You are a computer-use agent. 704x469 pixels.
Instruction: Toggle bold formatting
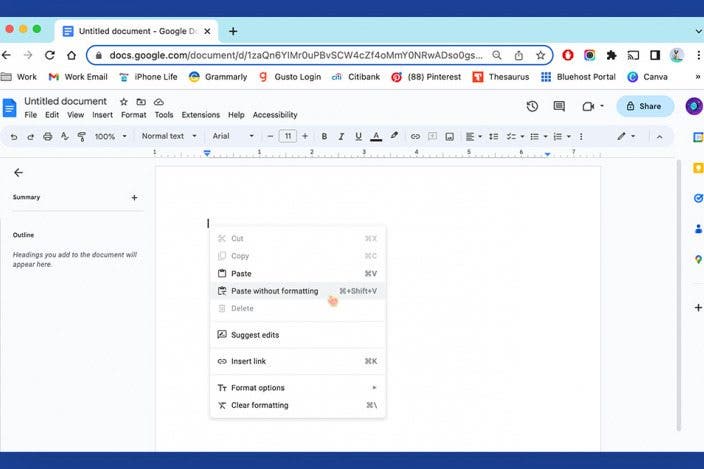323,136
